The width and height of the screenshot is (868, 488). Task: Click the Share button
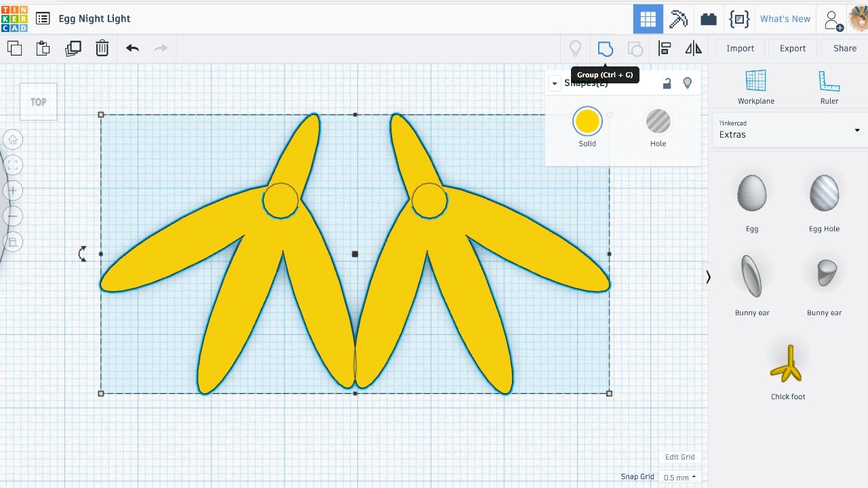(x=844, y=48)
